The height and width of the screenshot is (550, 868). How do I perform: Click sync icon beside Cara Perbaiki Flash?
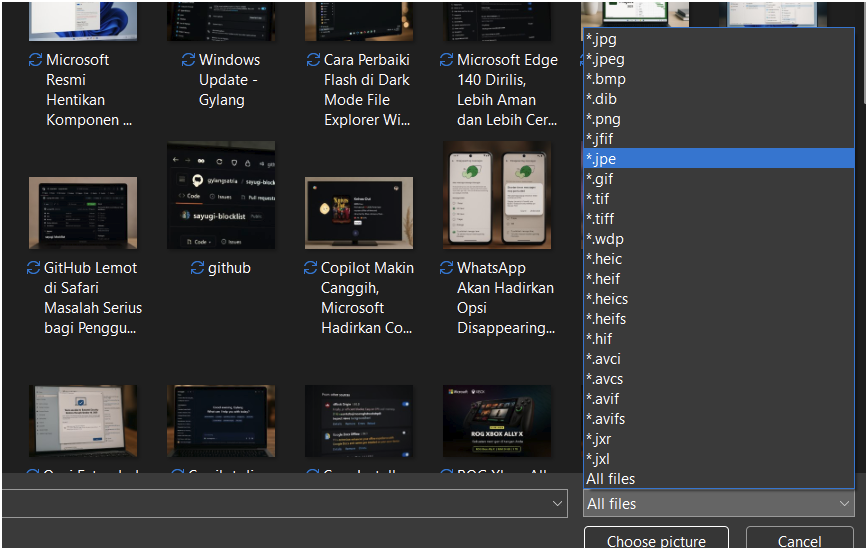pos(313,59)
